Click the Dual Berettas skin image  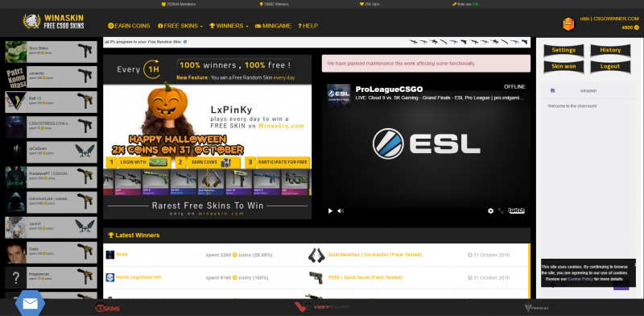[x=316, y=255]
